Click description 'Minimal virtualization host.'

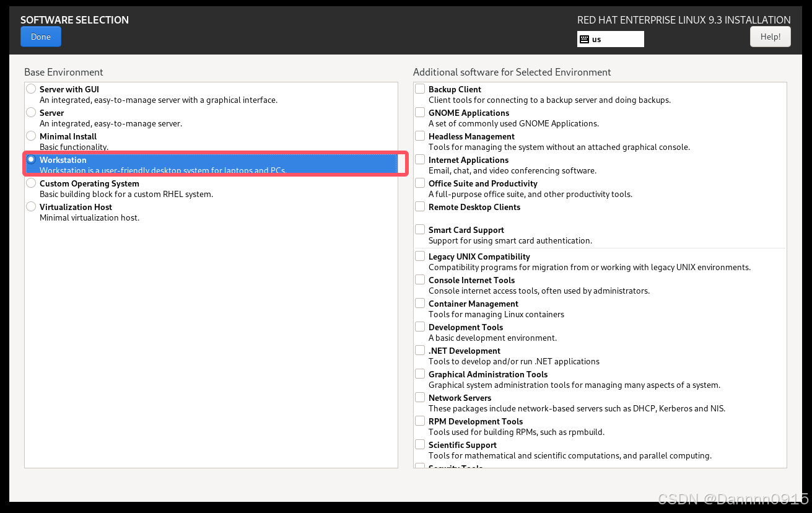pos(90,217)
